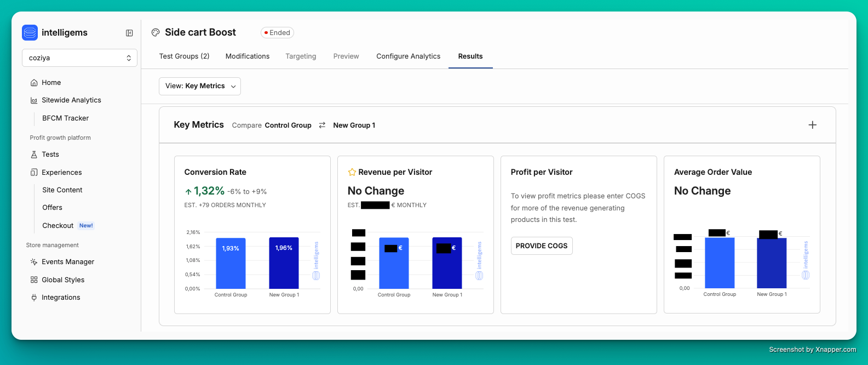
Task: Click the intelligems logo icon
Action: pyautogui.click(x=30, y=33)
